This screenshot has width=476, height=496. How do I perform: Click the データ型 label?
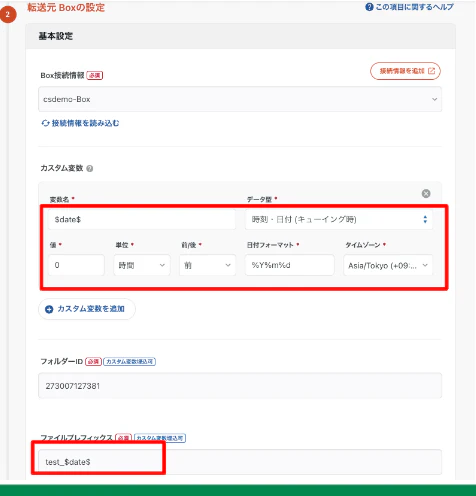(259, 199)
